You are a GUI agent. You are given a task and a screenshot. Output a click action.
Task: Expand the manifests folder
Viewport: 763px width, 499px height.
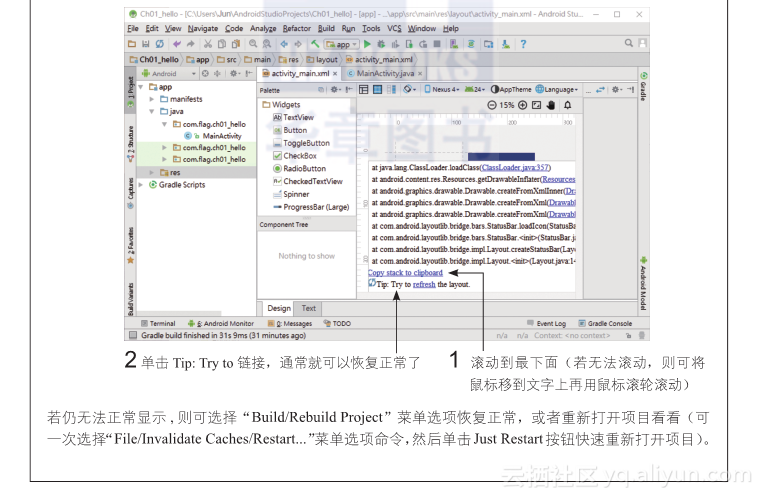coord(152,99)
